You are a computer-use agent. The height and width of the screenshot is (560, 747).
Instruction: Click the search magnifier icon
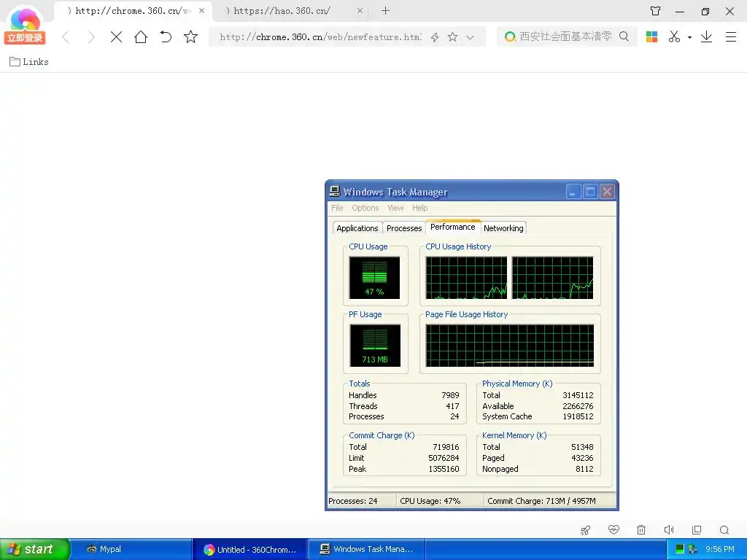coord(624,36)
